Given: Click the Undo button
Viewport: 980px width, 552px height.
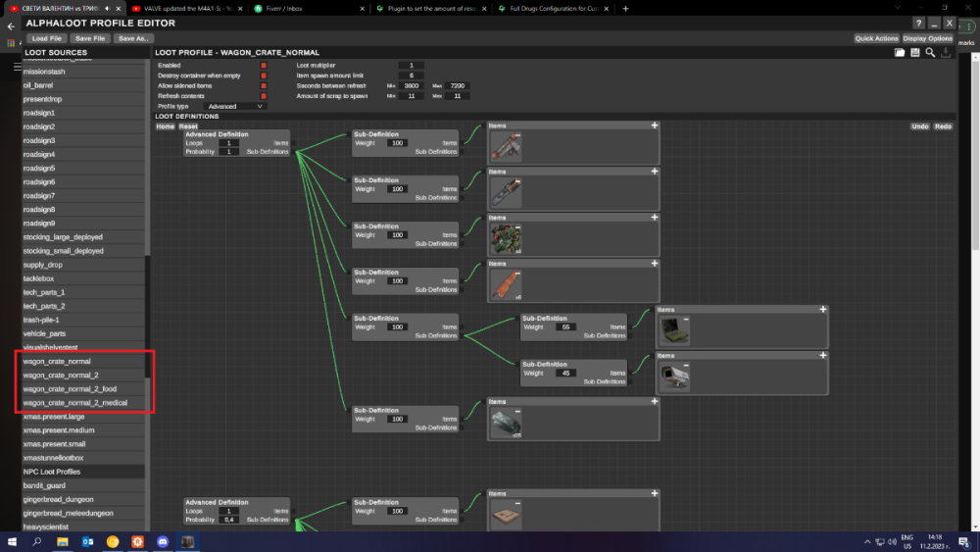Looking at the screenshot, I should pos(919,126).
